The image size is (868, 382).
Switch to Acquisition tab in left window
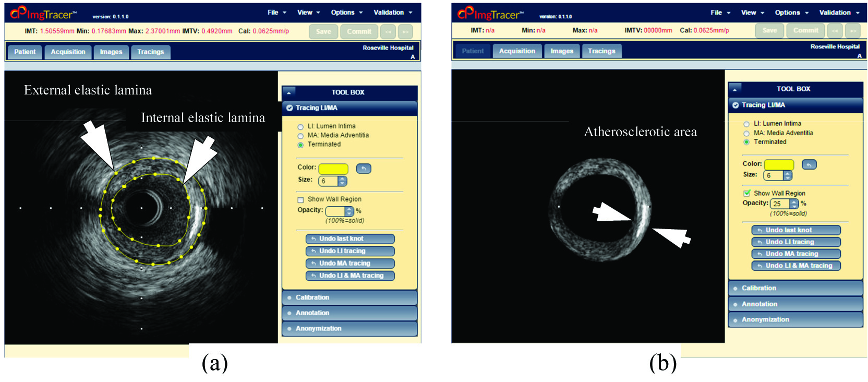pos(68,52)
